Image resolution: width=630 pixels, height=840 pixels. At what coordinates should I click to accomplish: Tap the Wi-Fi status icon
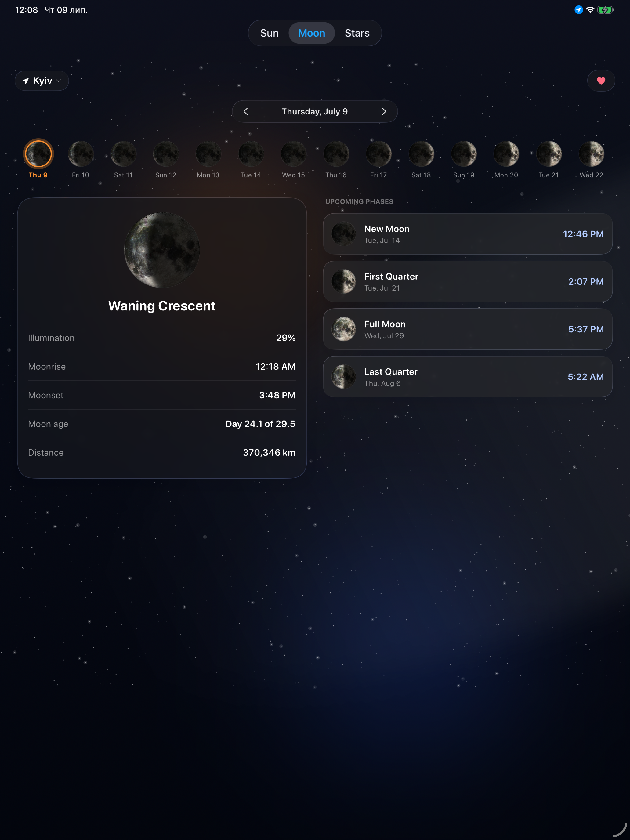pos(590,10)
